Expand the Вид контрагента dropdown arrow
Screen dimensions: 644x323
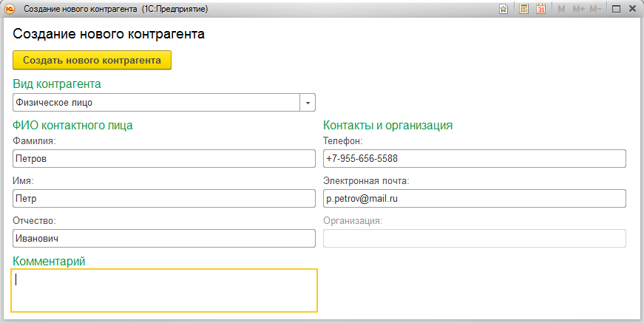[308, 103]
